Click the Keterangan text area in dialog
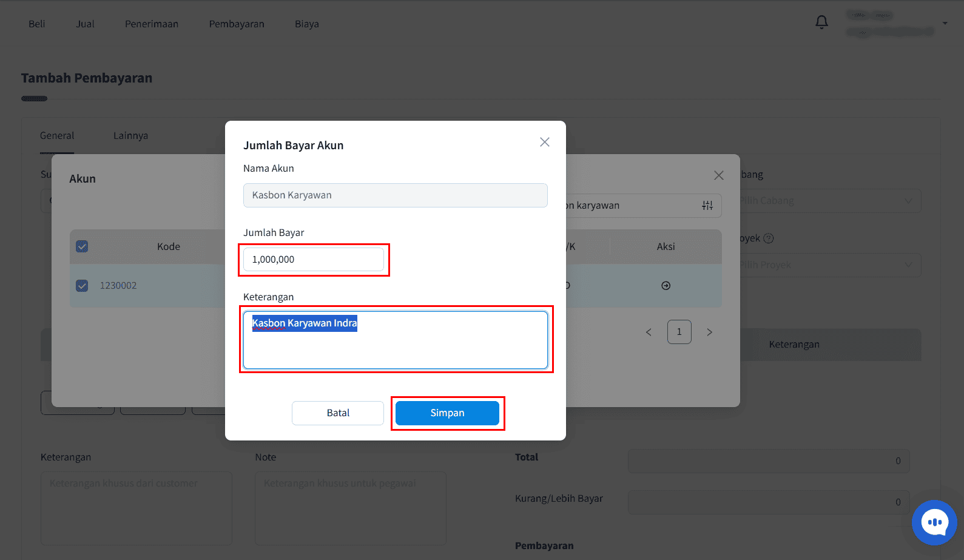 tap(396, 340)
